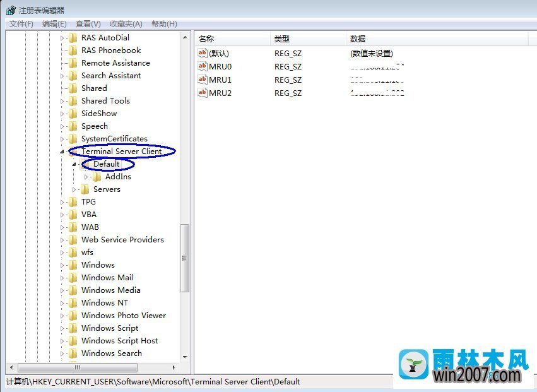Expand the Windows Photo Viewer key

click(x=62, y=316)
